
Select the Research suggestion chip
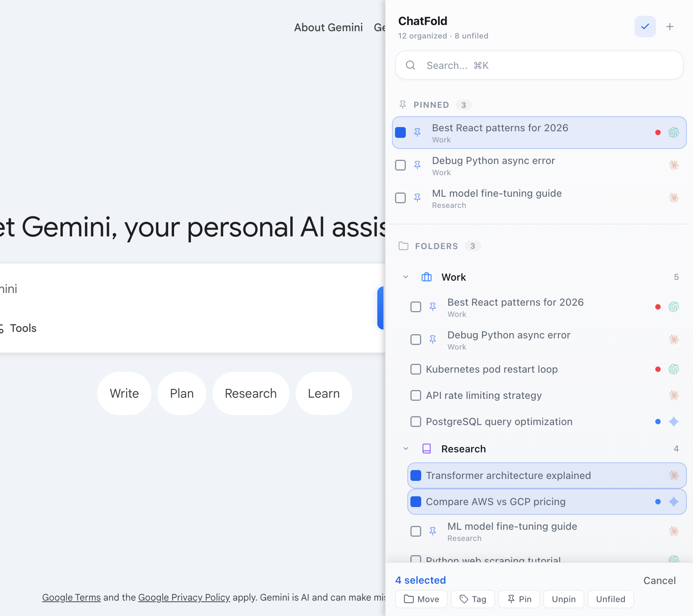(x=250, y=393)
